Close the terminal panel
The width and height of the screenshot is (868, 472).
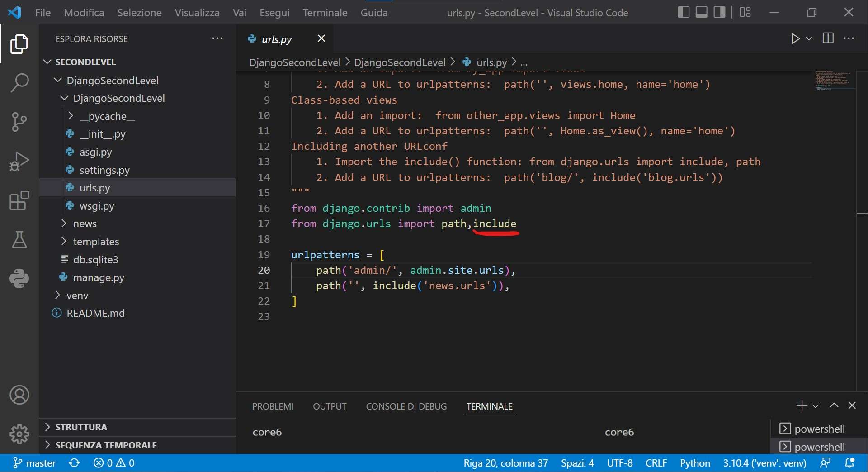tap(852, 405)
